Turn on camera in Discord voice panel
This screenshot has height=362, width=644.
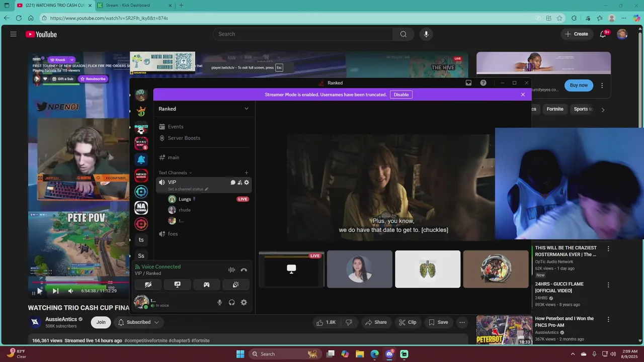coord(148,285)
